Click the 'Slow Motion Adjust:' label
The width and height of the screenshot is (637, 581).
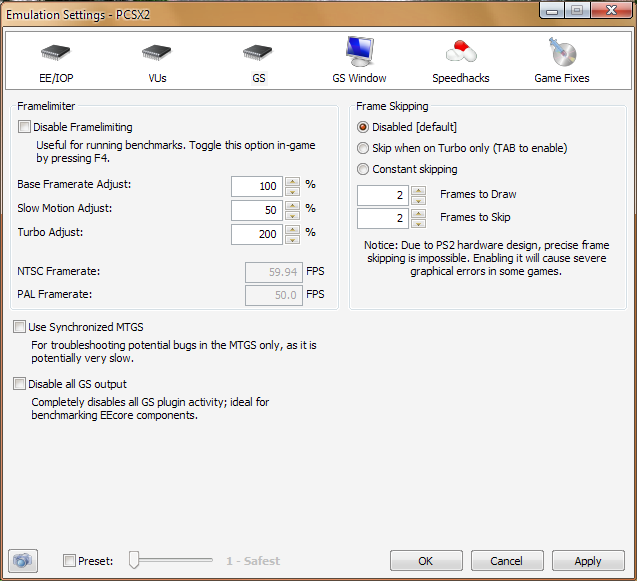pos(65,208)
